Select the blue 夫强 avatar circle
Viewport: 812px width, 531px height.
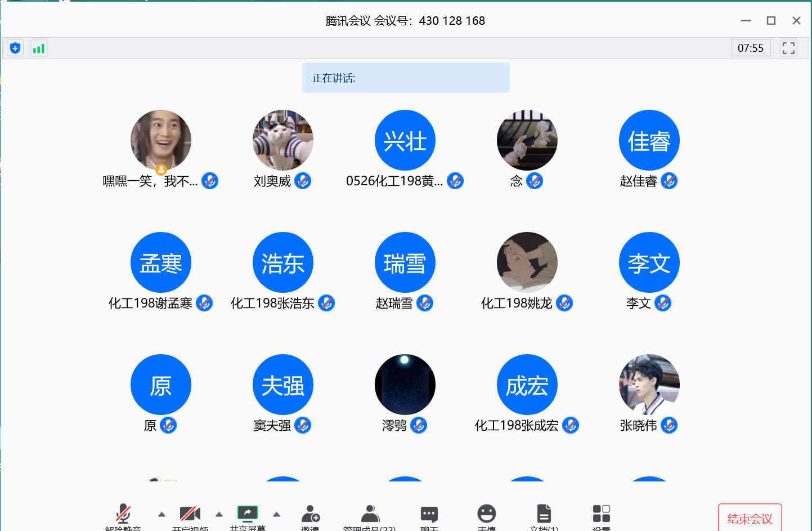pyautogui.click(x=283, y=385)
